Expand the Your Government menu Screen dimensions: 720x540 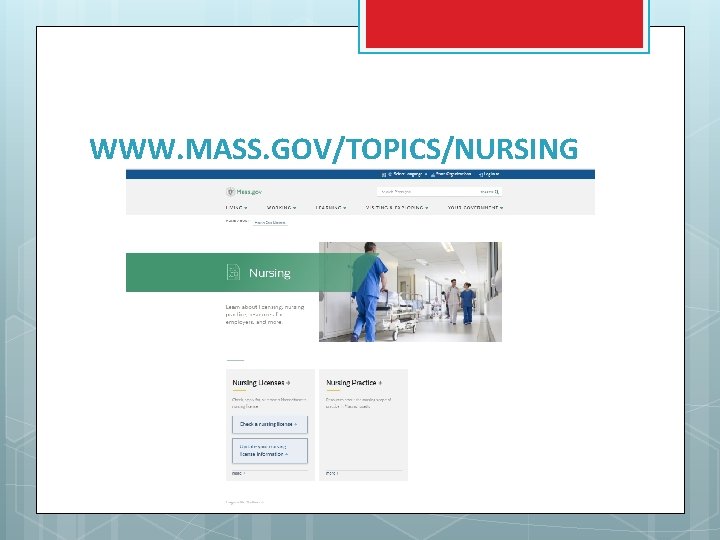tap(475, 208)
